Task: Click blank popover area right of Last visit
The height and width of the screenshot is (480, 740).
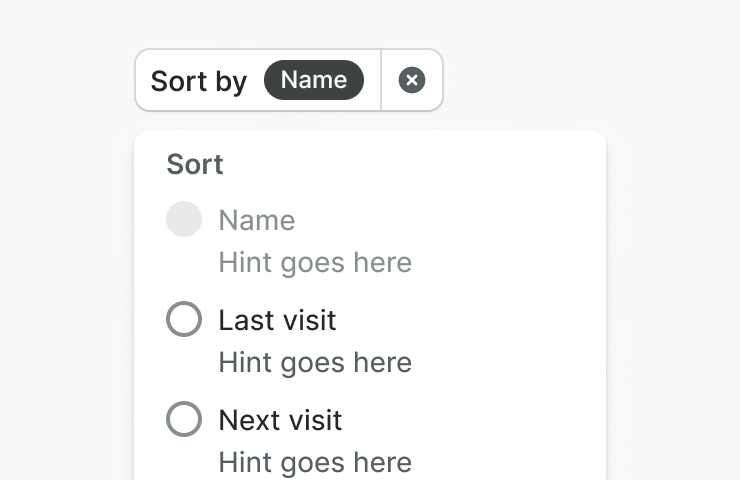Action: 480,320
